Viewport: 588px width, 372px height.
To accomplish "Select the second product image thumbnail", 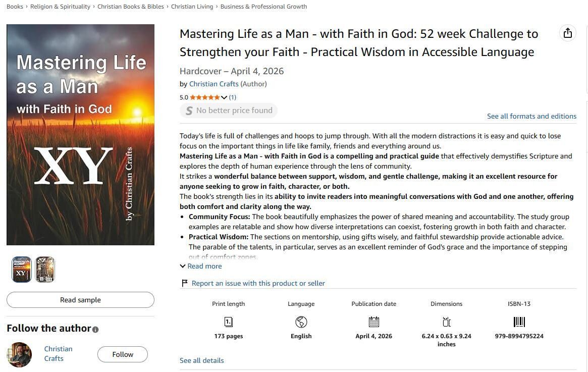I will (45, 270).
